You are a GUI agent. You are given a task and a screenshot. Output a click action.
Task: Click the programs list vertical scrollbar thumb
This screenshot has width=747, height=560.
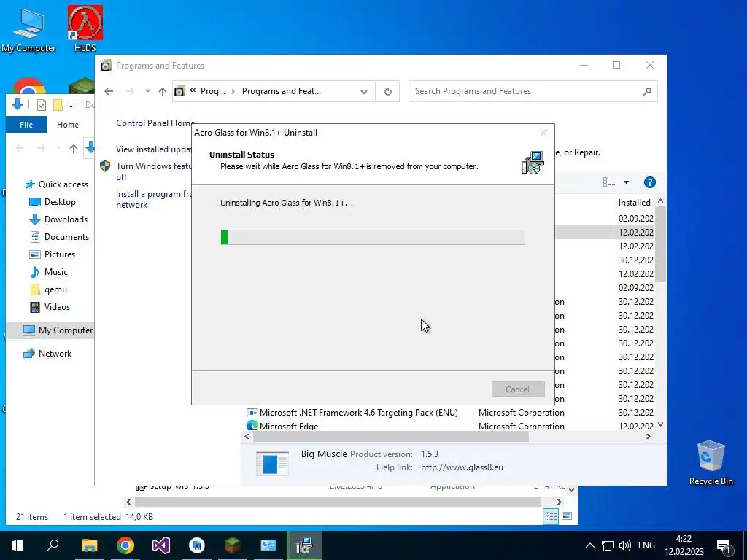659,244
